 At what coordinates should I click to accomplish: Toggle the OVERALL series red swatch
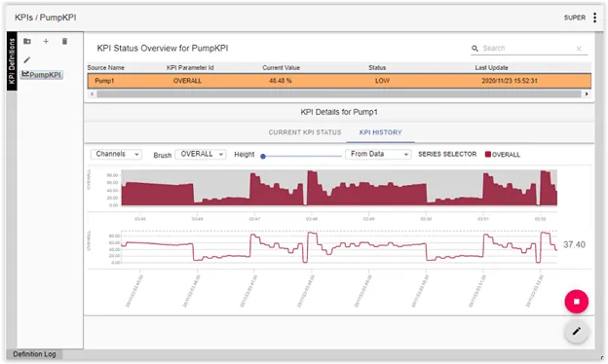(488, 155)
